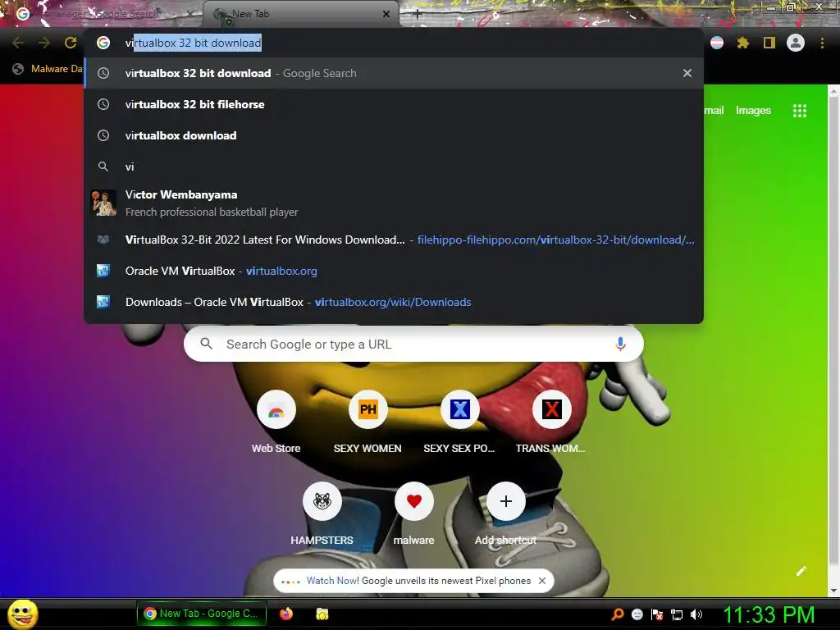This screenshot has width=840, height=630.
Task: Select the 'virtualbox download' suggestion
Action: (x=394, y=135)
